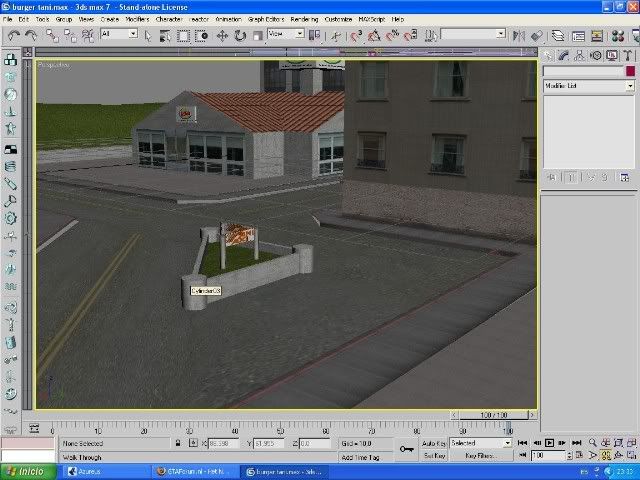Open the mini curve editor icon
640x480 pixels.
[34, 429]
